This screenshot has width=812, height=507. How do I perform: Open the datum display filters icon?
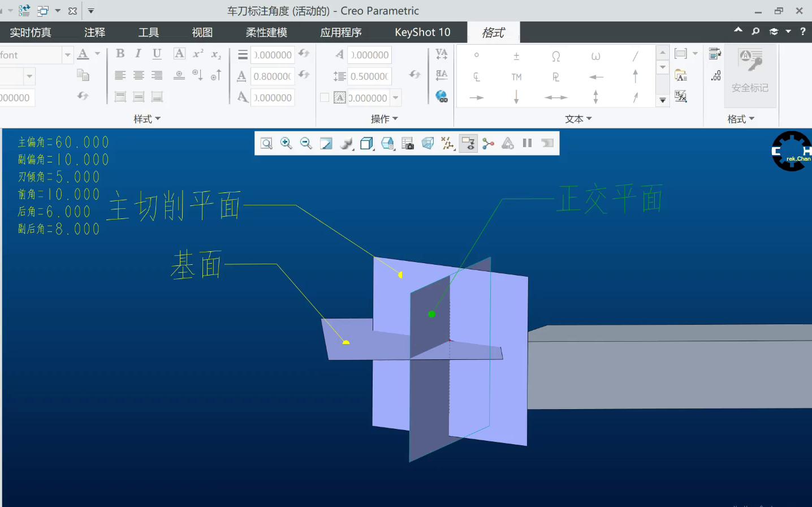[448, 143]
